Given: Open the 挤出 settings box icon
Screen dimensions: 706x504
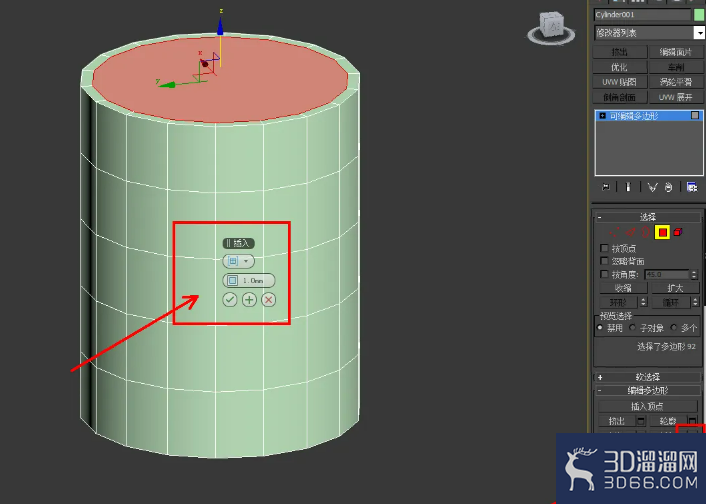Looking at the screenshot, I should 641,421.
